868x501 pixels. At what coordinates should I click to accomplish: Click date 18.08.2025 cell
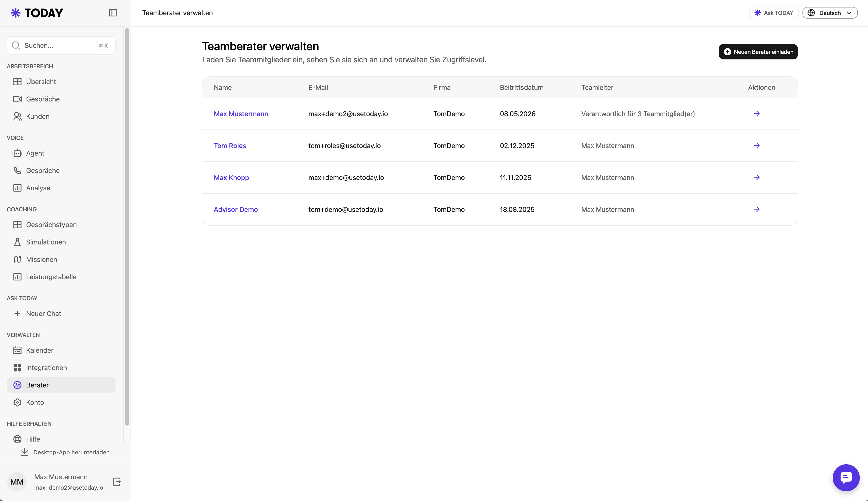pyautogui.click(x=517, y=209)
